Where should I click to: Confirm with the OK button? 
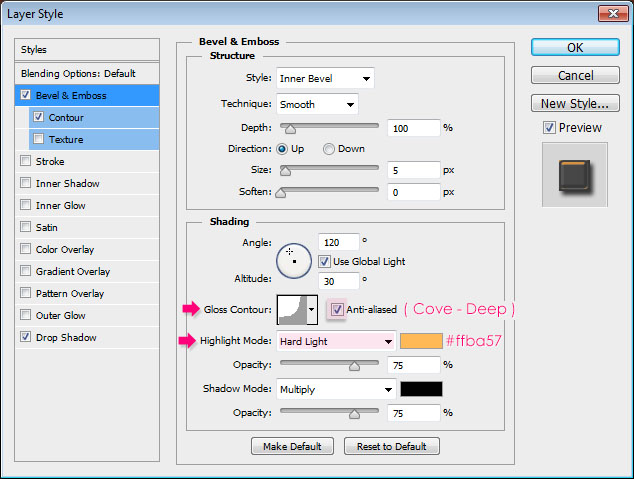coord(575,47)
